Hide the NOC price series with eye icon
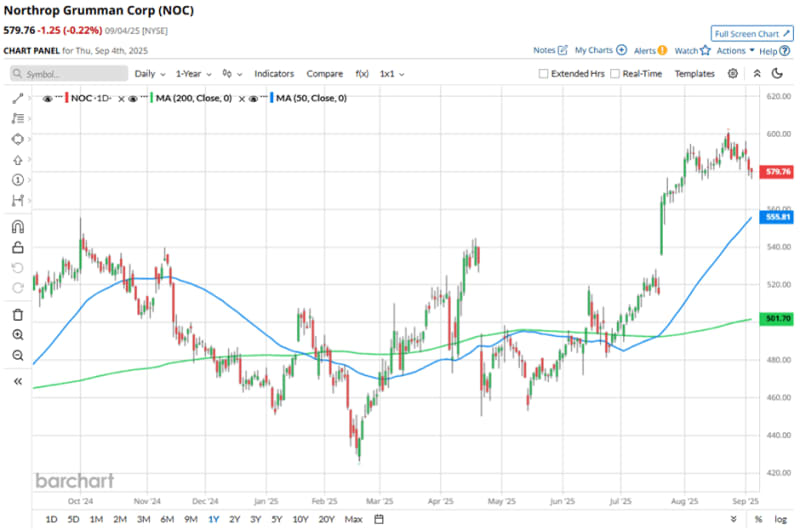The width and height of the screenshot is (800, 530). tap(47, 98)
